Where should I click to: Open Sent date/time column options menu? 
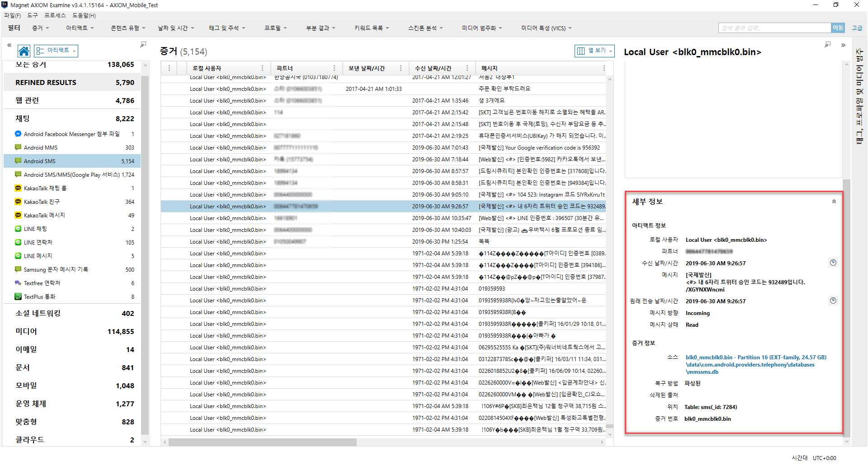coord(401,68)
